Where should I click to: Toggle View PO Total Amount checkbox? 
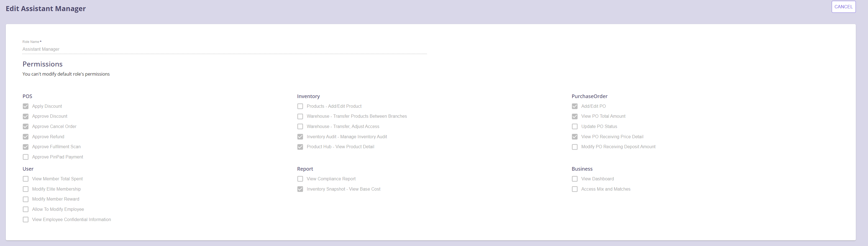(575, 116)
